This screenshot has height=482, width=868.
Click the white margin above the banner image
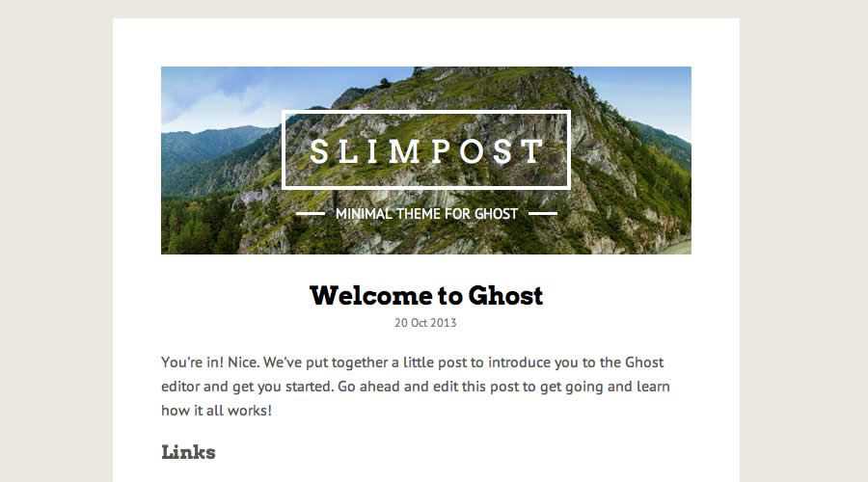click(x=426, y=42)
